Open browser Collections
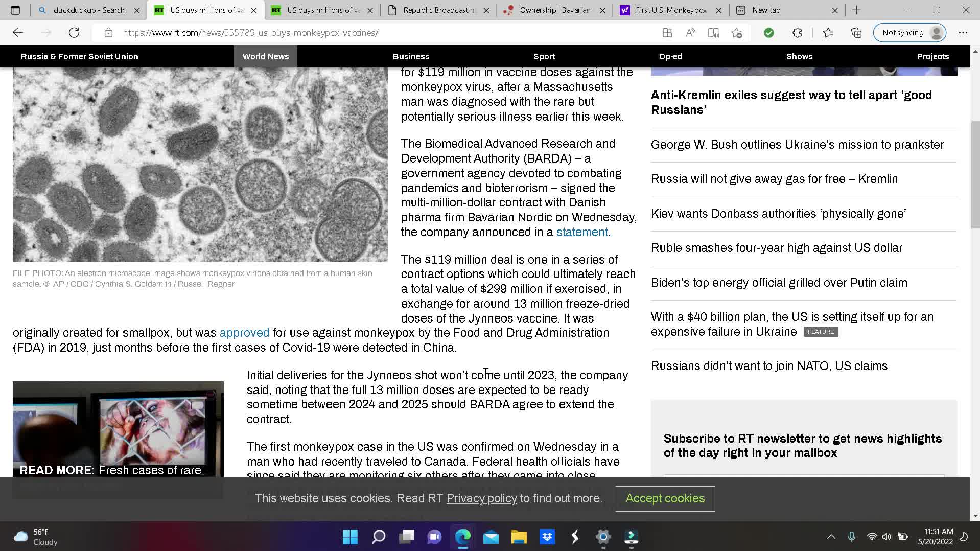 click(x=856, y=33)
